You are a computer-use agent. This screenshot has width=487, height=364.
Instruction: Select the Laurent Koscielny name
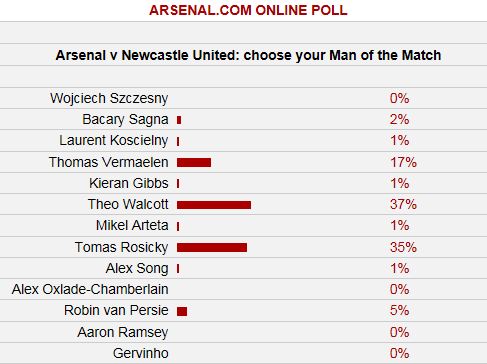tap(114, 141)
